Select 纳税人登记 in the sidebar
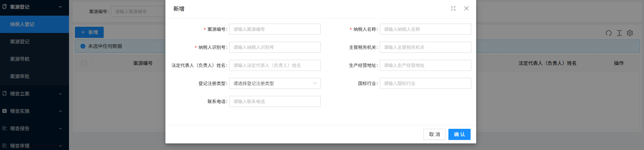 (22, 24)
